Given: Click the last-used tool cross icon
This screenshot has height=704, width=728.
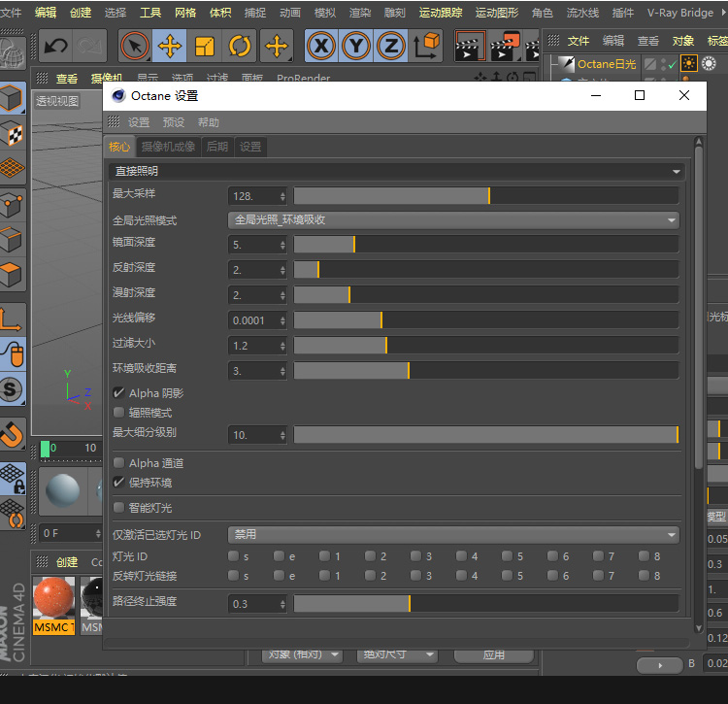Looking at the screenshot, I should (x=277, y=46).
